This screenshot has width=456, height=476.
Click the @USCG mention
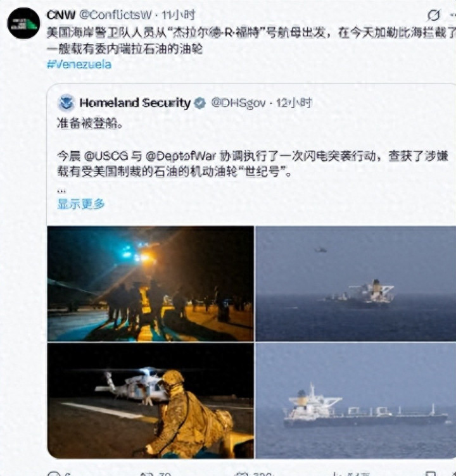[106, 156]
